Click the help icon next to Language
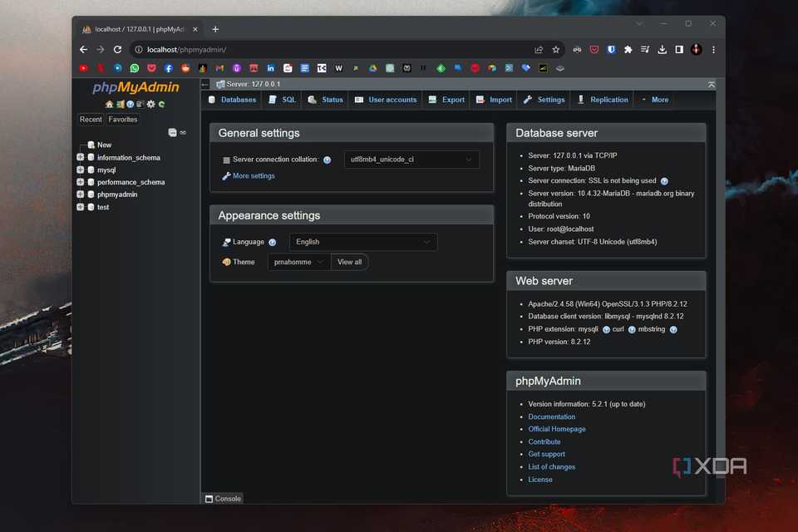Image resolution: width=798 pixels, height=532 pixels. (x=272, y=243)
